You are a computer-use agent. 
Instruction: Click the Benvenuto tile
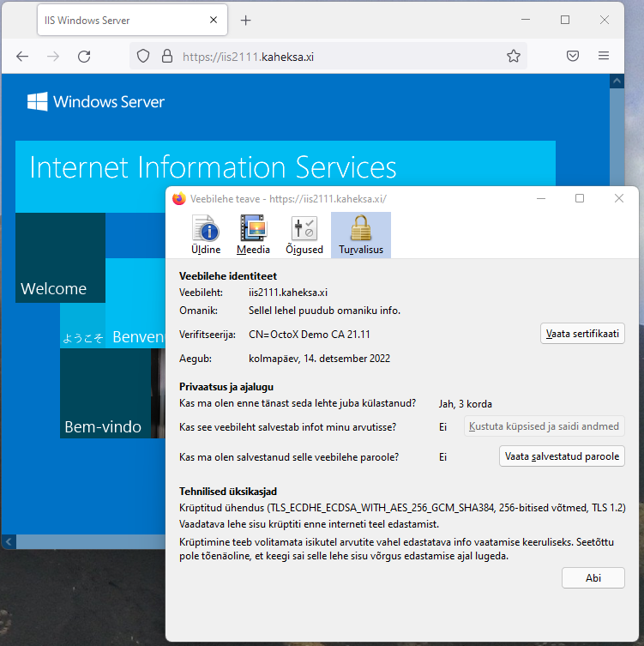(x=135, y=303)
